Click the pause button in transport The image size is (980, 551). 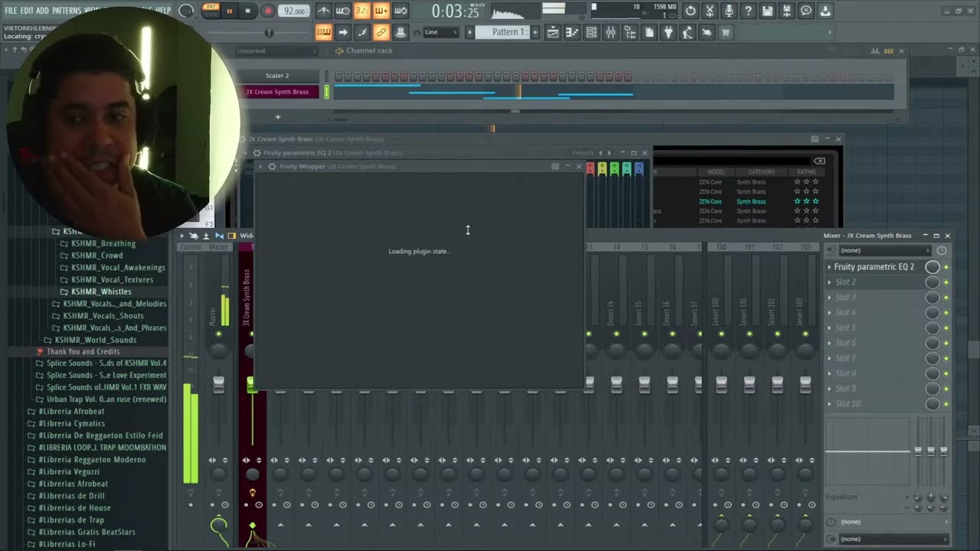229,11
